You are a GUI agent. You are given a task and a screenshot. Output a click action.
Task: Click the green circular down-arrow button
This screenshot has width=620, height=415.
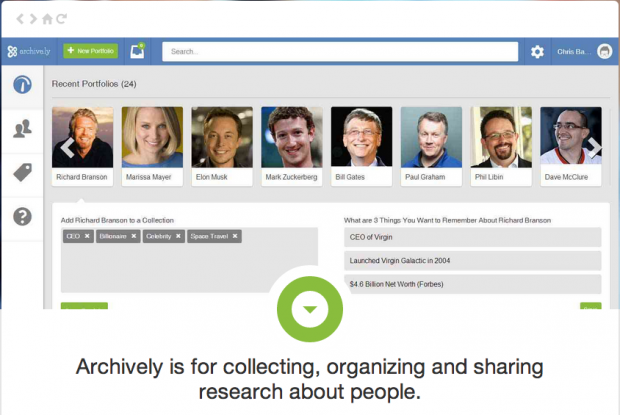click(x=310, y=309)
